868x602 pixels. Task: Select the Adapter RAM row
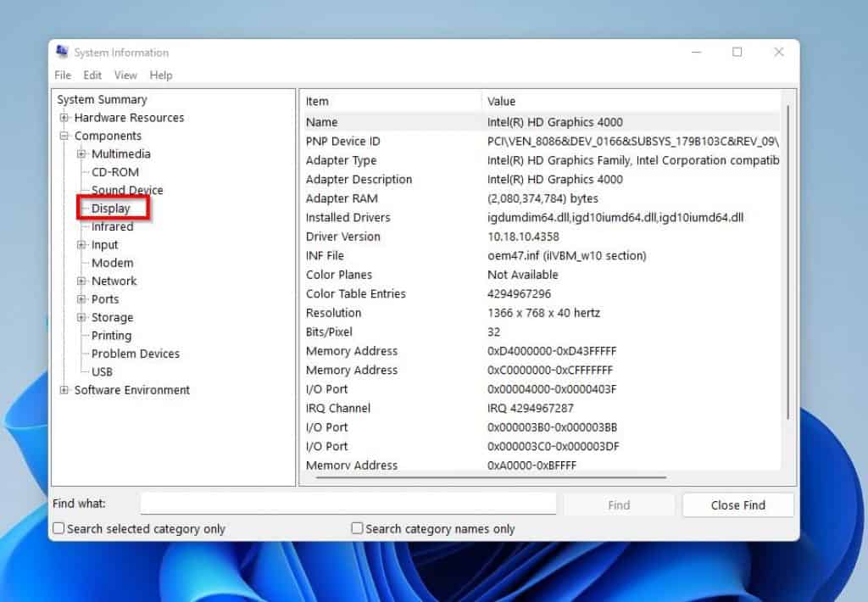[x=542, y=198]
